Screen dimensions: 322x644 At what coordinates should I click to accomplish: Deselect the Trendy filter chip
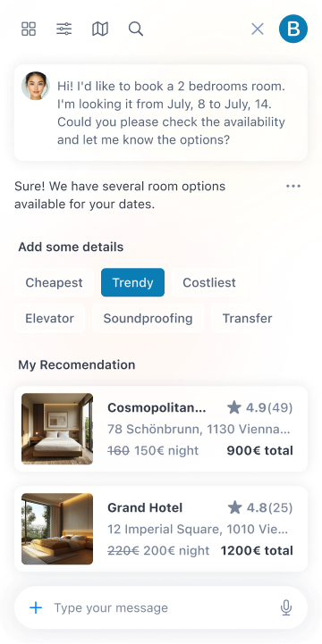[133, 282]
